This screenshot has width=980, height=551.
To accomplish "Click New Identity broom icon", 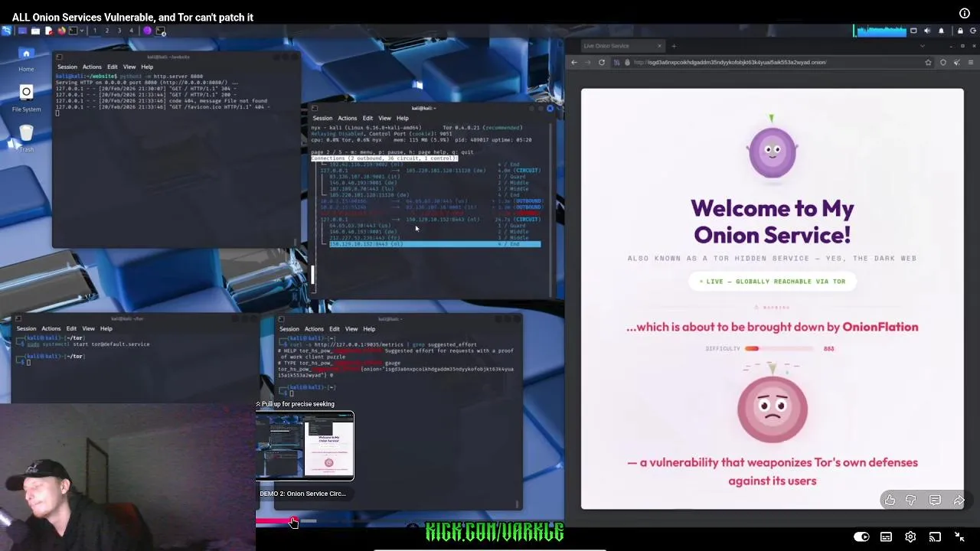I will 957,62.
